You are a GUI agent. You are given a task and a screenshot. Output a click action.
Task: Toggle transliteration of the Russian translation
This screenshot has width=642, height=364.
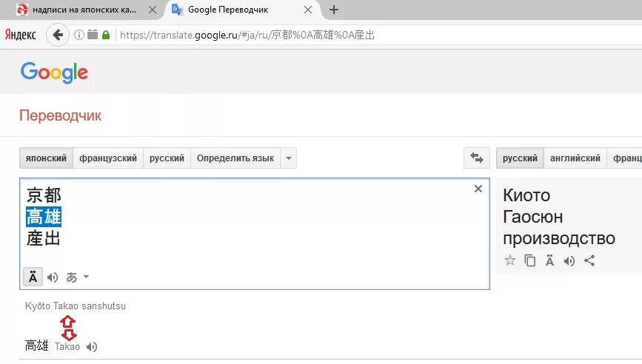(550, 260)
